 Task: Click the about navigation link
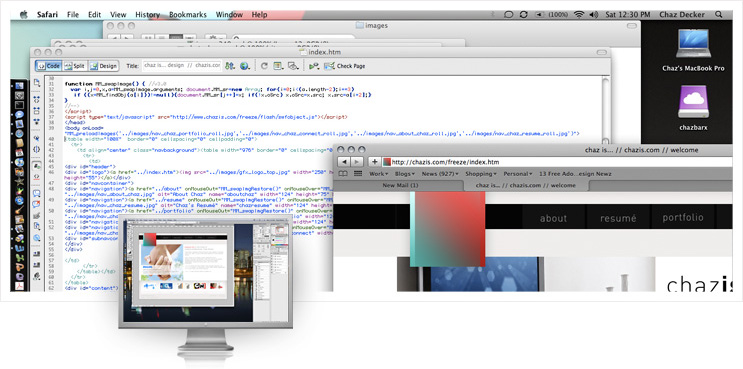(x=553, y=218)
